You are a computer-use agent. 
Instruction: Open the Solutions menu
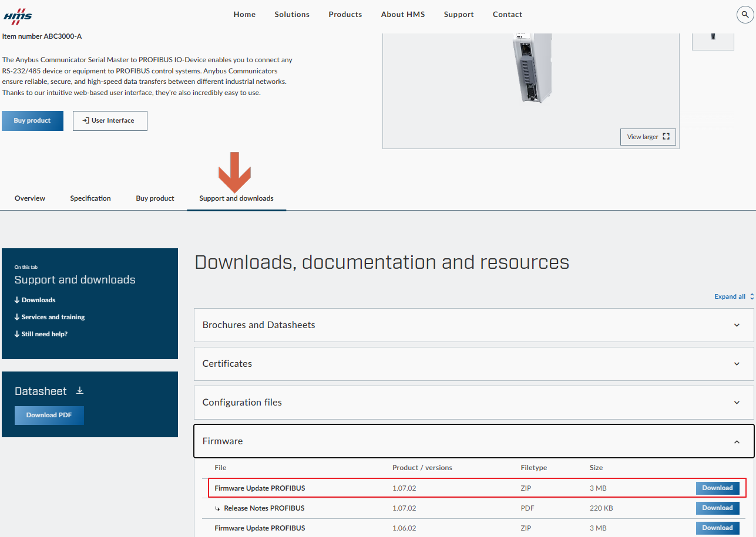pos(292,15)
